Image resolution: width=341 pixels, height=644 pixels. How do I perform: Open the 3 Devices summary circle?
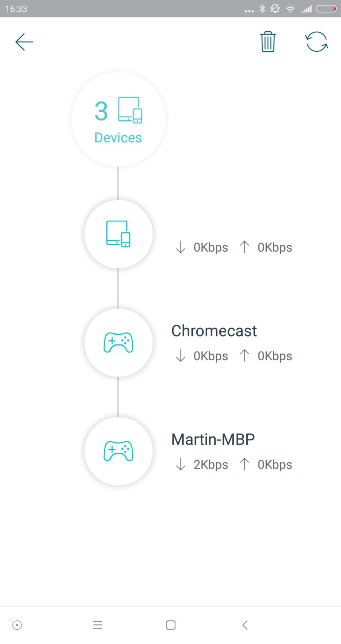(x=118, y=119)
